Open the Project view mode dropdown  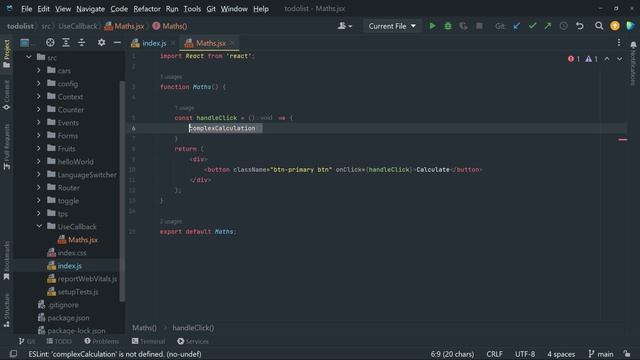pos(27,42)
